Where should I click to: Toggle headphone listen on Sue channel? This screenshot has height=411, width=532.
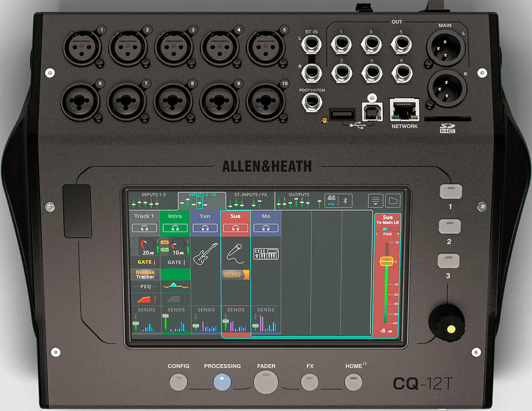click(x=235, y=228)
